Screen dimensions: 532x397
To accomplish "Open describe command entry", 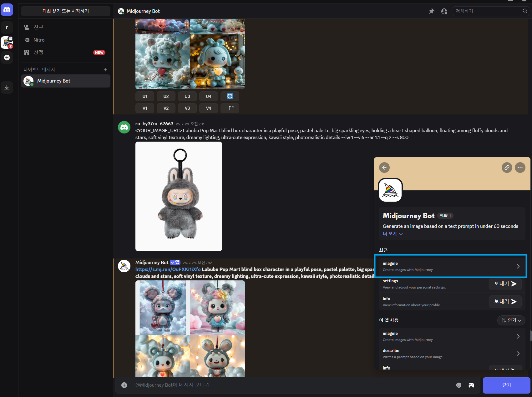I will 452,354.
